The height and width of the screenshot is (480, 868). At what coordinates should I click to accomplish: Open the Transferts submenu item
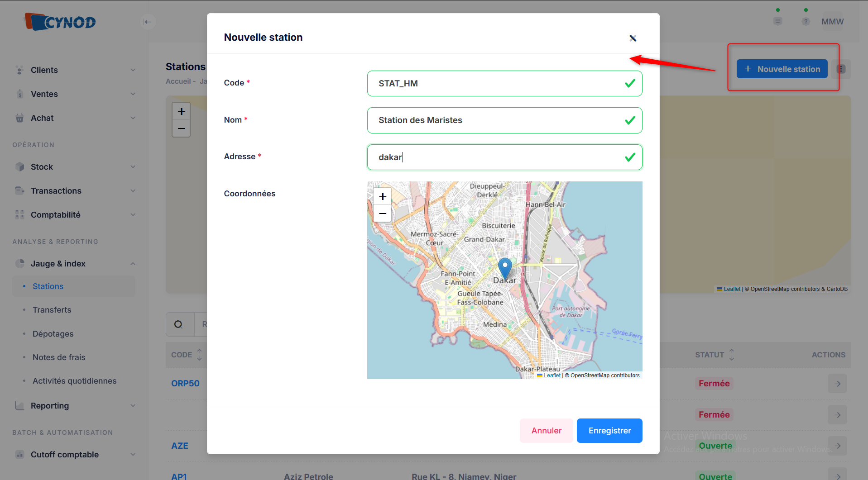(x=52, y=310)
